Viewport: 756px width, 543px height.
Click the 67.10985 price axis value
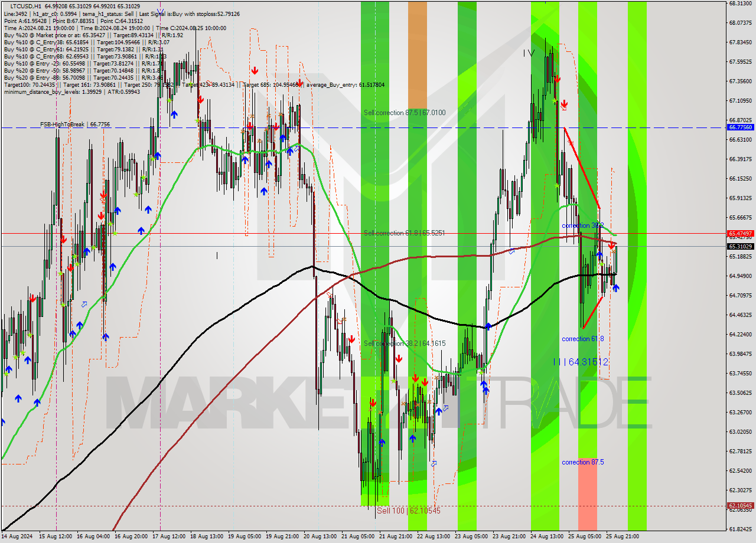(x=741, y=101)
